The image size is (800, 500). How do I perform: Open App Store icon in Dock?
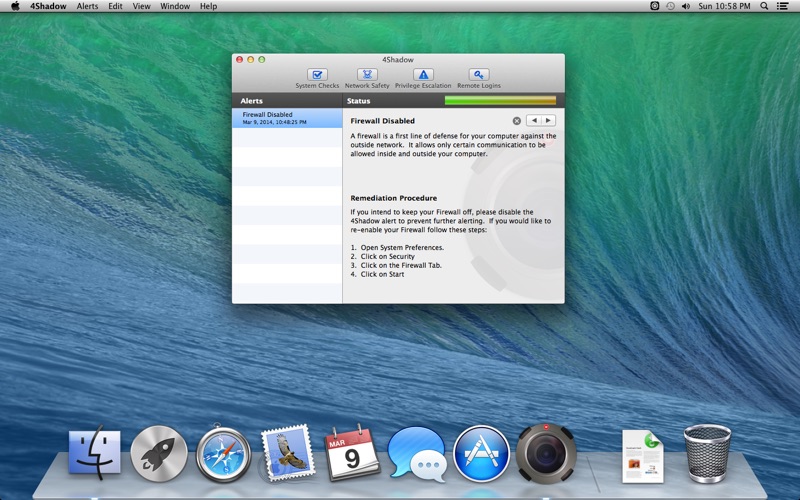tap(481, 454)
